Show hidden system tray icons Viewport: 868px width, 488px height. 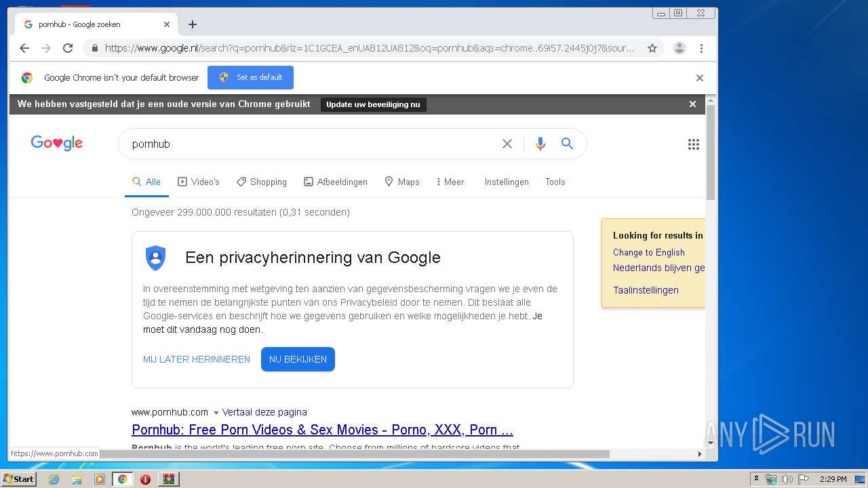[x=756, y=479]
